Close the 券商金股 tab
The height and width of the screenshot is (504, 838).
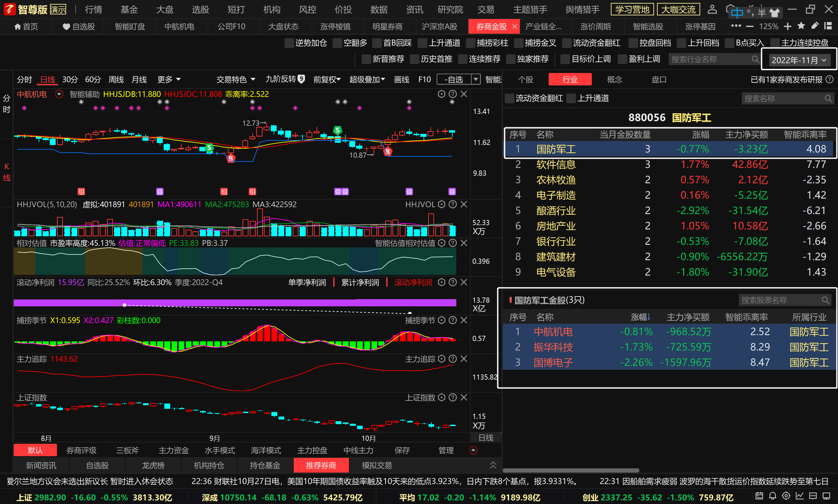[x=515, y=27]
